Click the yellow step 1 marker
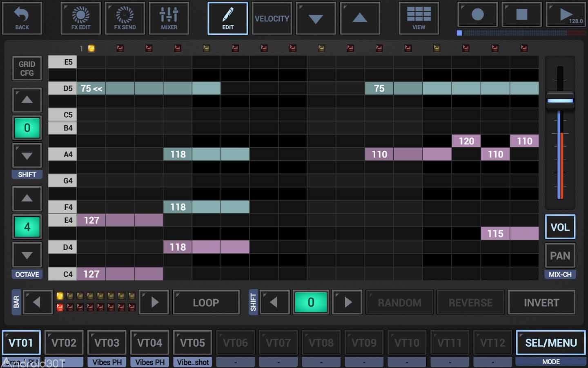This screenshot has height=368, width=588. [91, 48]
